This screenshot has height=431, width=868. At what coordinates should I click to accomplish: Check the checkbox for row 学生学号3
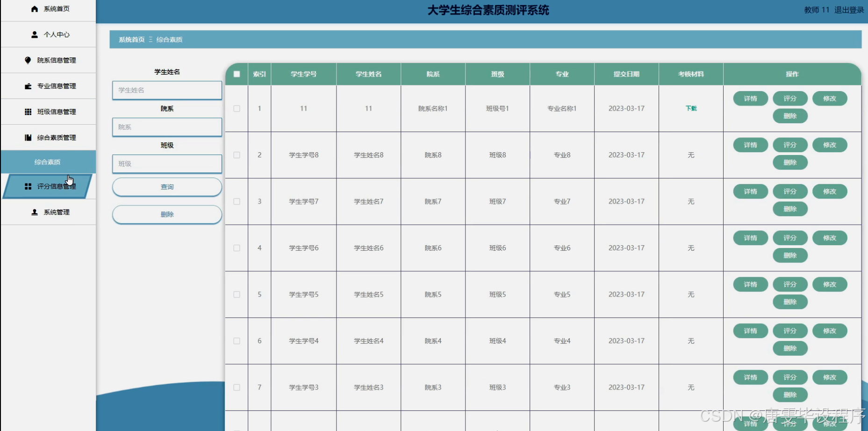[237, 388]
